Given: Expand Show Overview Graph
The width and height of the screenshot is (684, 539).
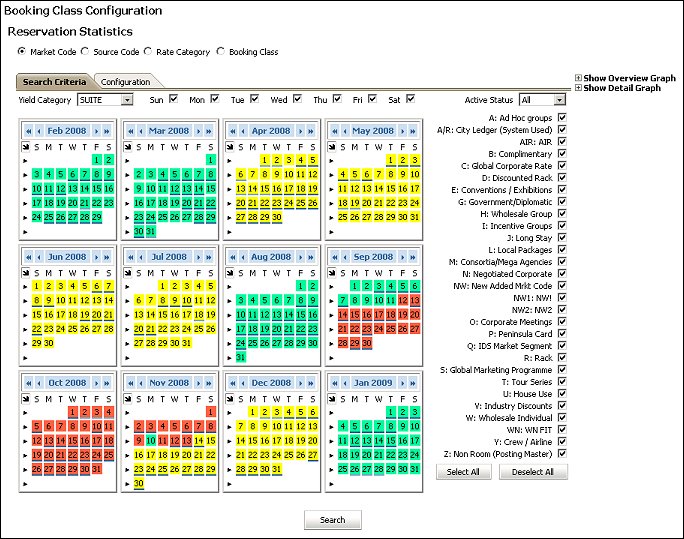Looking at the screenshot, I should pyautogui.click(x=578, y=78).
